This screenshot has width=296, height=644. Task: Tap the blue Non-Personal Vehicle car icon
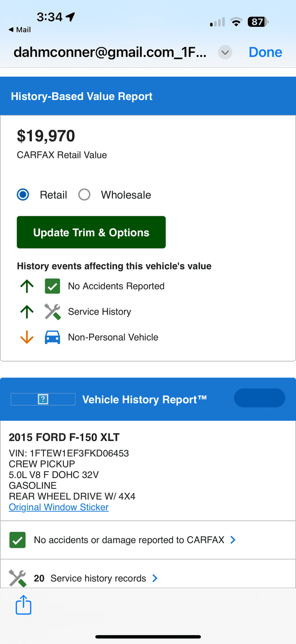point(52,338)
